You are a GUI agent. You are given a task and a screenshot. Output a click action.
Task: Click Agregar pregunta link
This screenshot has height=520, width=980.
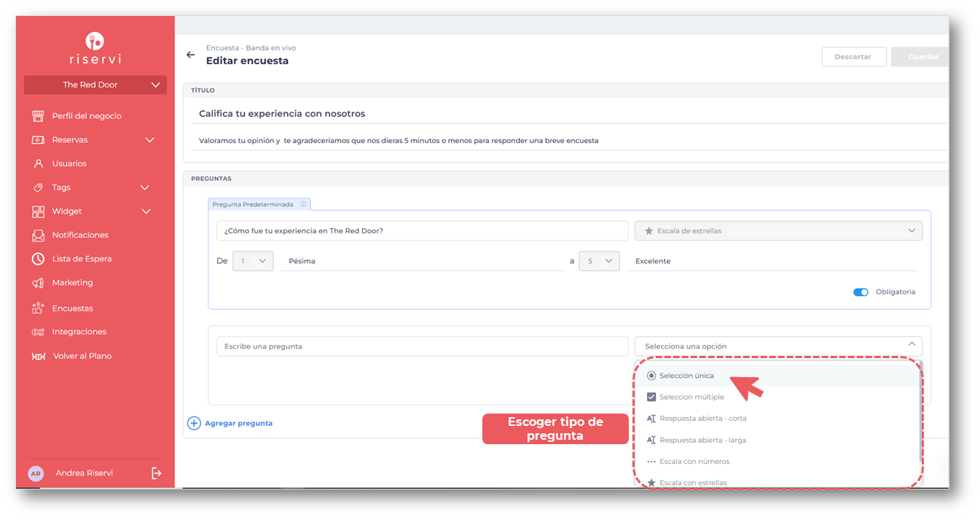coord(238,423)
